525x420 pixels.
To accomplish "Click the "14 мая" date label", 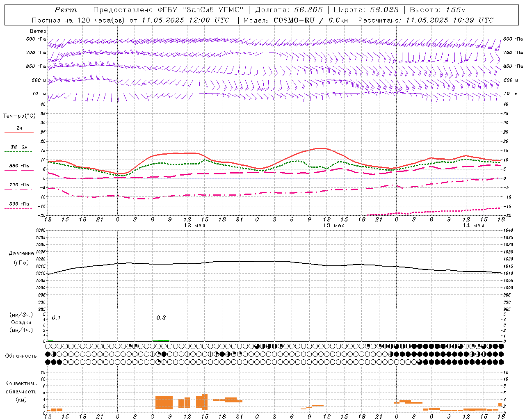I will point(473,226).
